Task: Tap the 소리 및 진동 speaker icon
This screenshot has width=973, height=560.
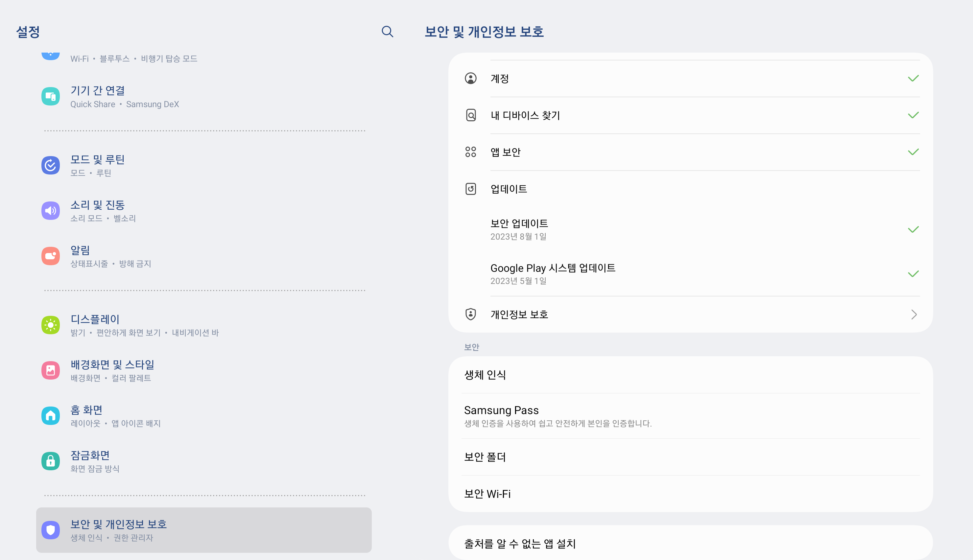Action: [50, 211]
